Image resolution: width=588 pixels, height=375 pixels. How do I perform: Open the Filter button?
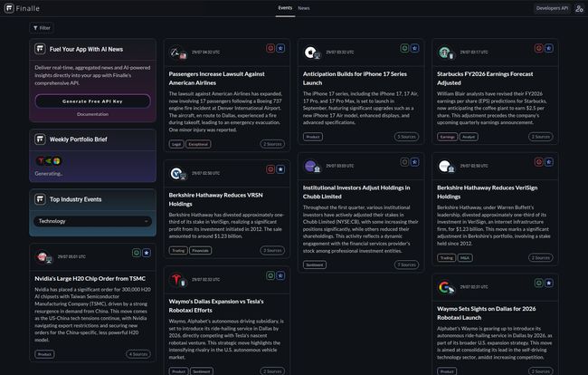click(42, 28)
